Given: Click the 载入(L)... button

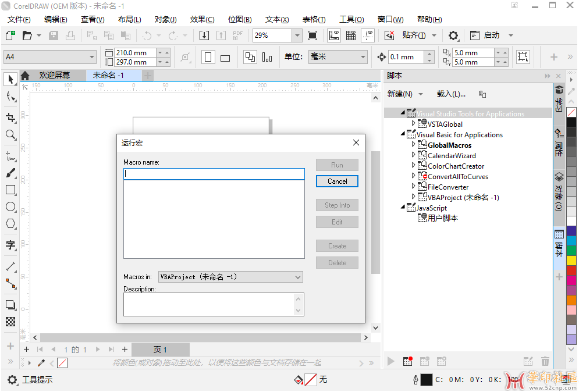Looking at the screenshot, I should [451, 94].
